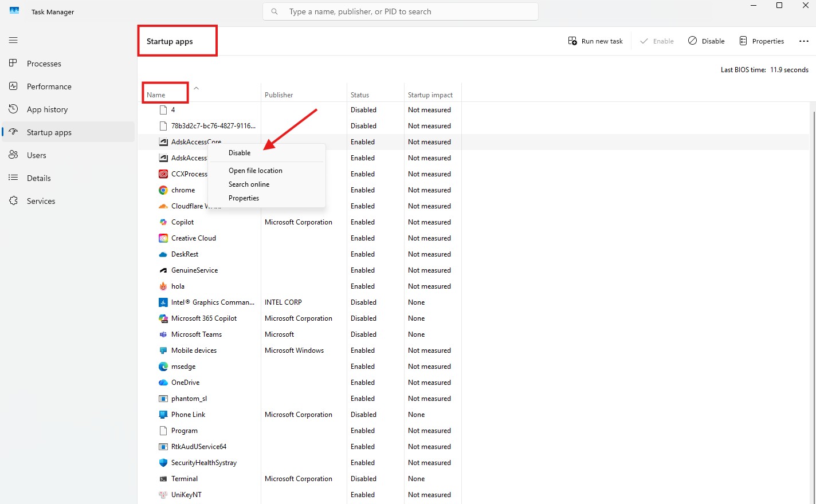Sort by the Name column header
This screenshot has width=816, height=504.
click(156, 95)
